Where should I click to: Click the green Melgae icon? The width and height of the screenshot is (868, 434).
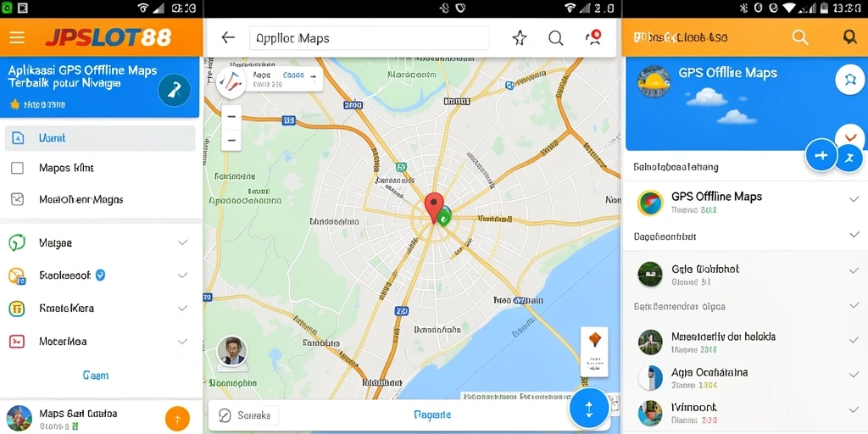tap(17, 242)
